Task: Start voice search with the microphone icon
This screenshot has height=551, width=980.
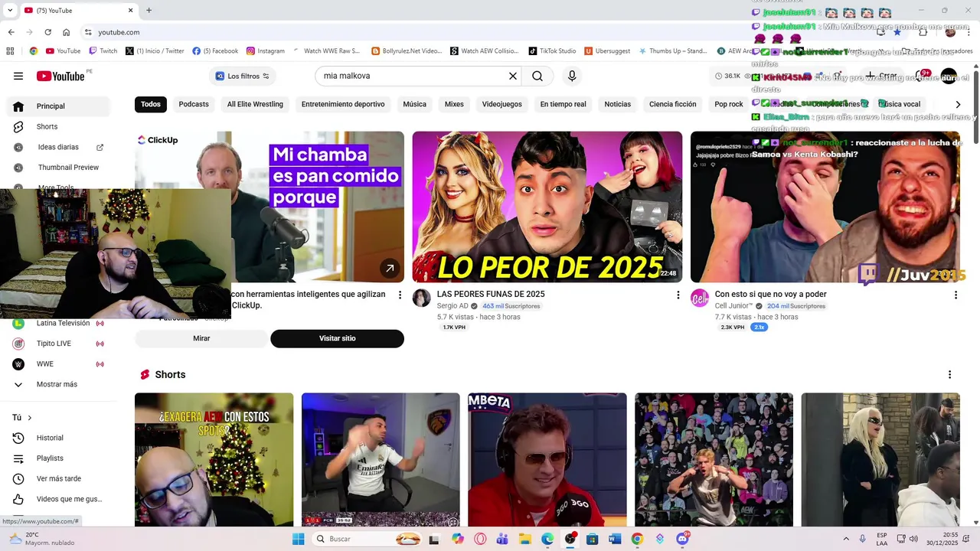Action: [x=572, y=76]
